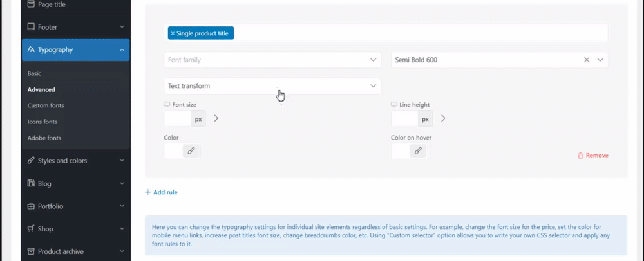Screen dimensions: 644x261
Task: Expand the Footer sidebar section
Action: [x=75, y=27]
